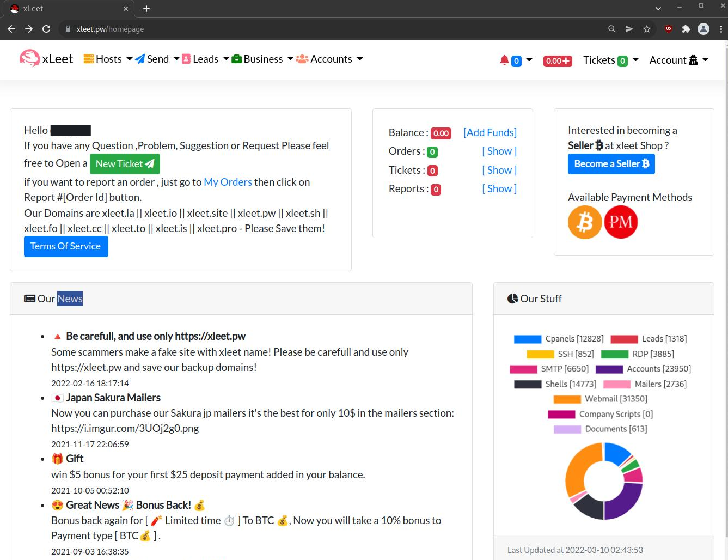Click the Bitcoin payment method icon
Image resolution: width=728 pixels, height=560 pixels.
(x=585, y=222)
